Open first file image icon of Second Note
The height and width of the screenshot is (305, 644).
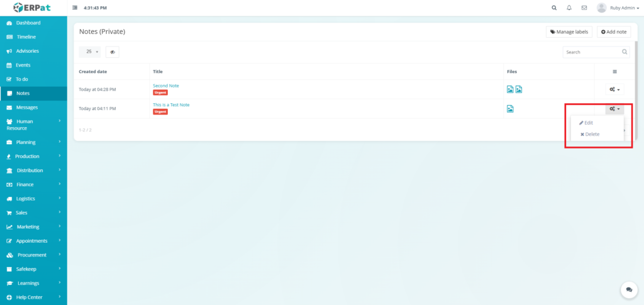click(511, 89)
